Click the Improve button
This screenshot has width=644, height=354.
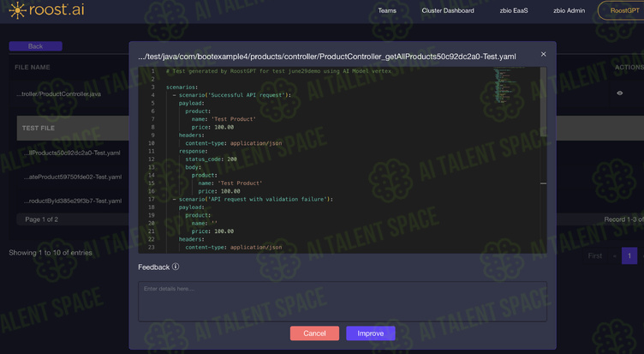pos(371,333)
